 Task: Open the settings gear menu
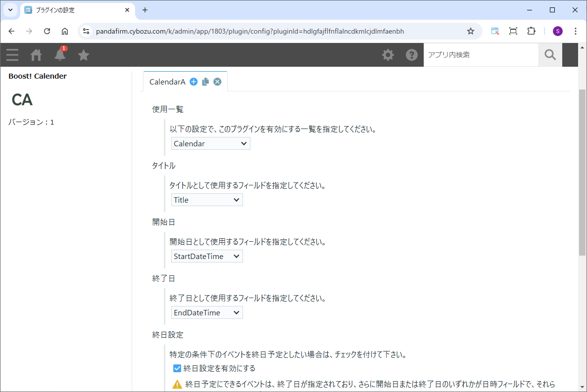(x=388, y=55)
